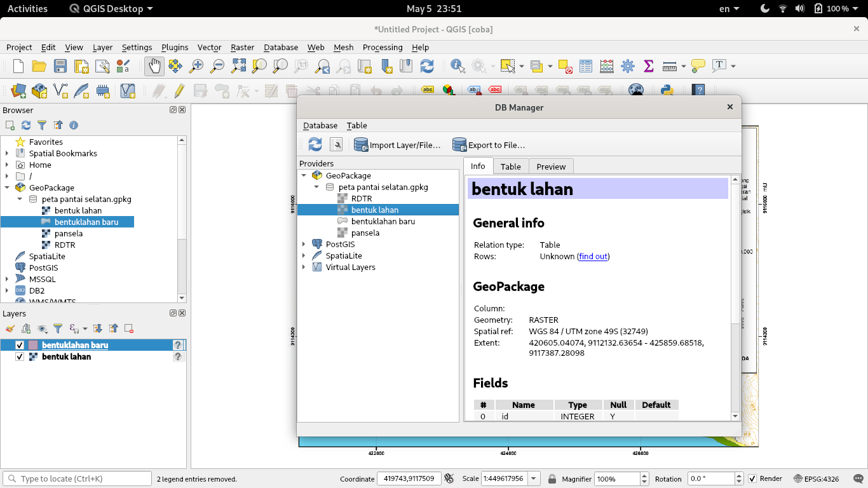Open the Statistical Summary icon

pos(649,65)
